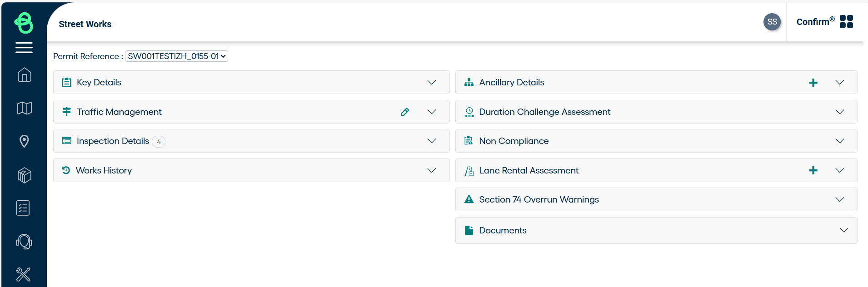Open the SS user profile avatar
The width and height of the screenshot is (868, 287).
pyautogui.click(x=772, y=22)
